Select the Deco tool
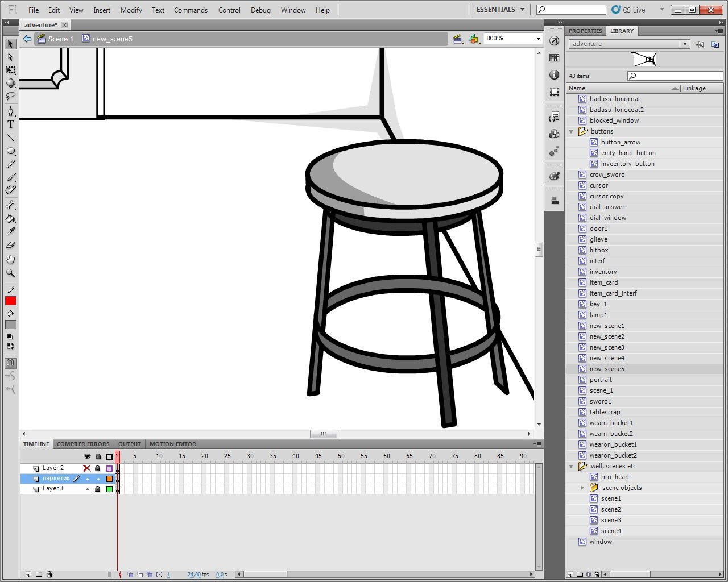This screenshot has width=728, height=582. tap(10, 190)
